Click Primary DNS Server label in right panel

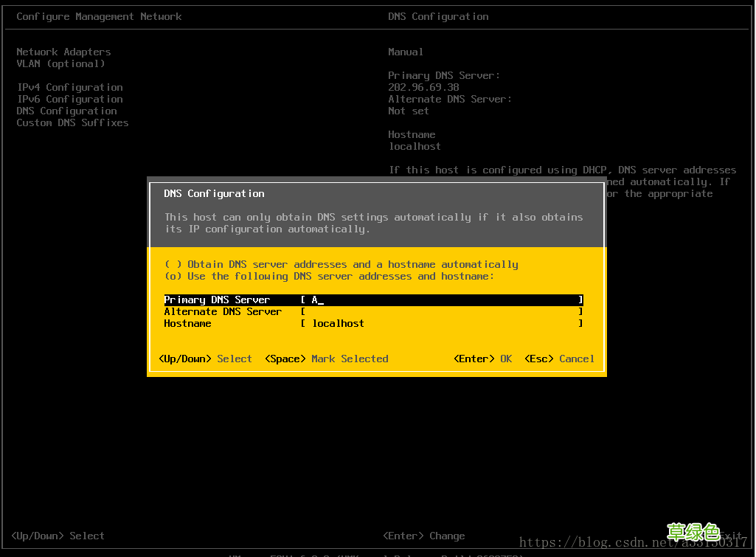[444, 75]
